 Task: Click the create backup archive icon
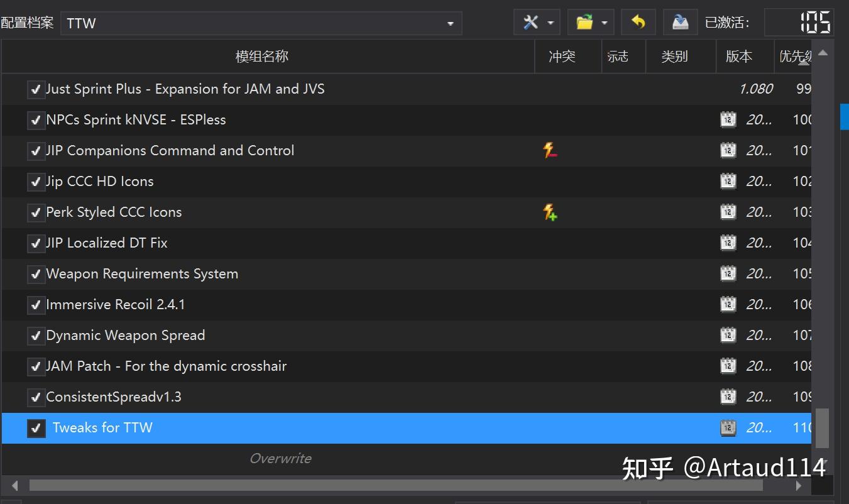point(680,22)
